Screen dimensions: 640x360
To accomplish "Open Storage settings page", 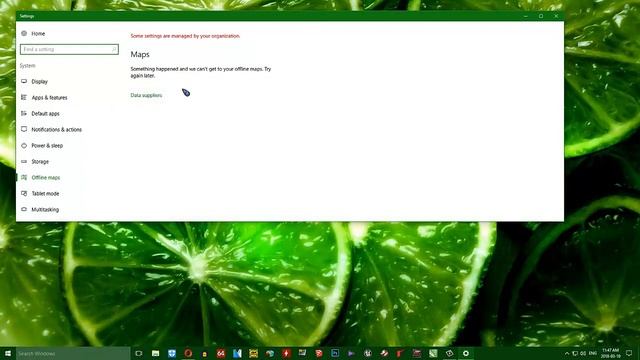I will 40,162.
